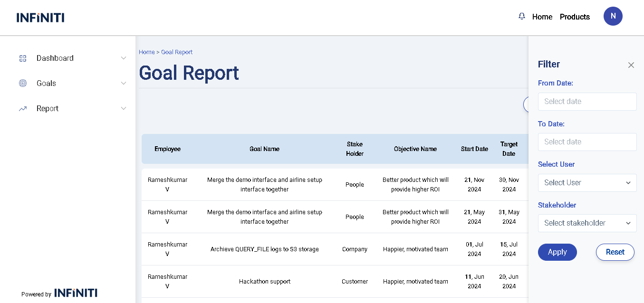Viewport: 644px width, 303px height.
Task: Click the From Date input field
Action: 587,102
